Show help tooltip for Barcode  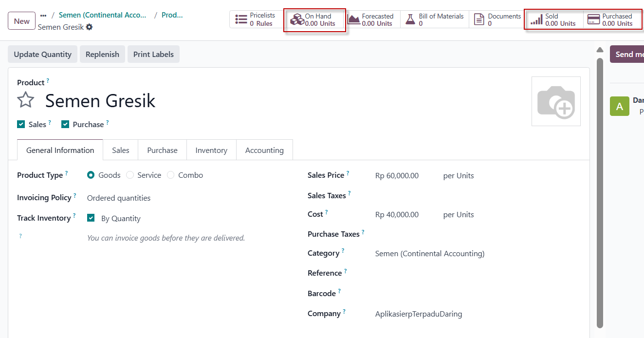pyautogui.click(x=339, y=291)
